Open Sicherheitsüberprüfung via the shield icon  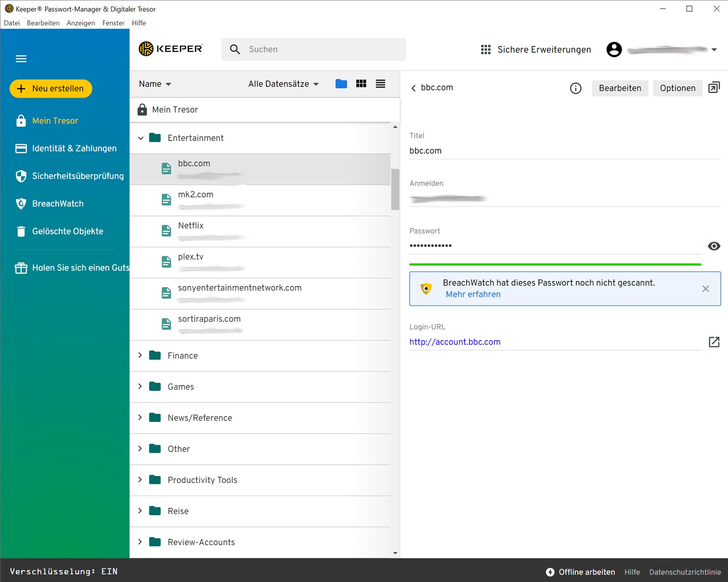(x=77, y=176)
